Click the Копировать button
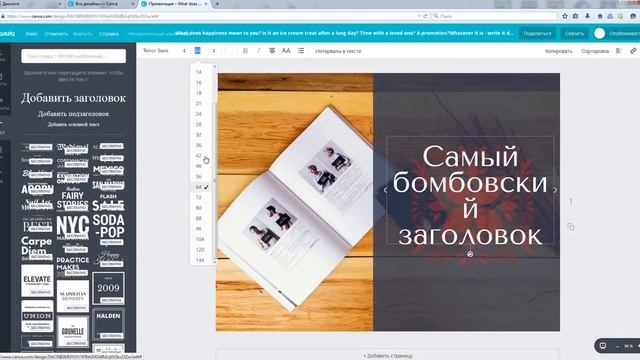The image size is (640, 360). pyautogui.click(x=558, y=51)
